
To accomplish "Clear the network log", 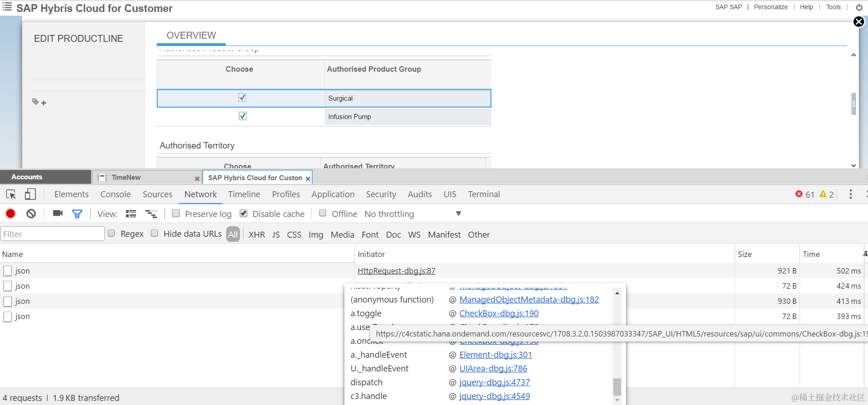I will click(x=31, y=213).
